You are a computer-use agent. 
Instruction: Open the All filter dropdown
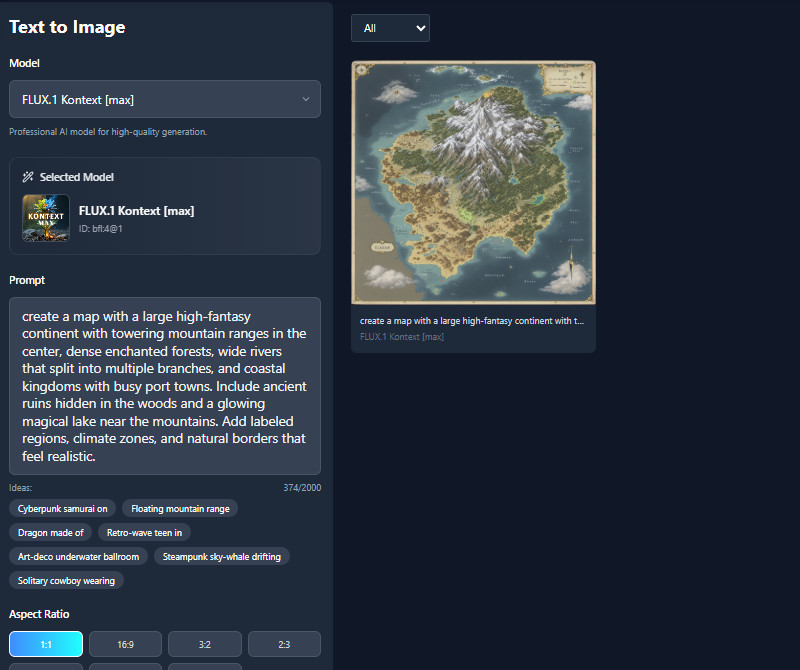point(390,28)
